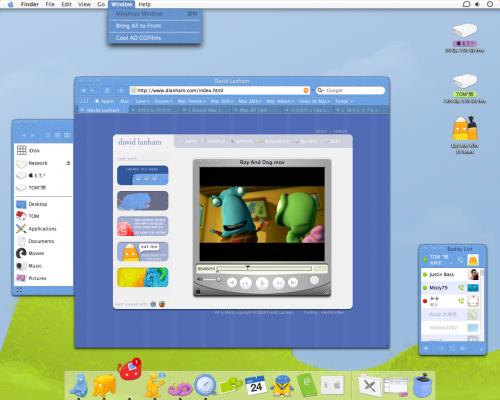The image size is (500, 400).
Task: Open the Go menu
Action: (x=101, y=4)
